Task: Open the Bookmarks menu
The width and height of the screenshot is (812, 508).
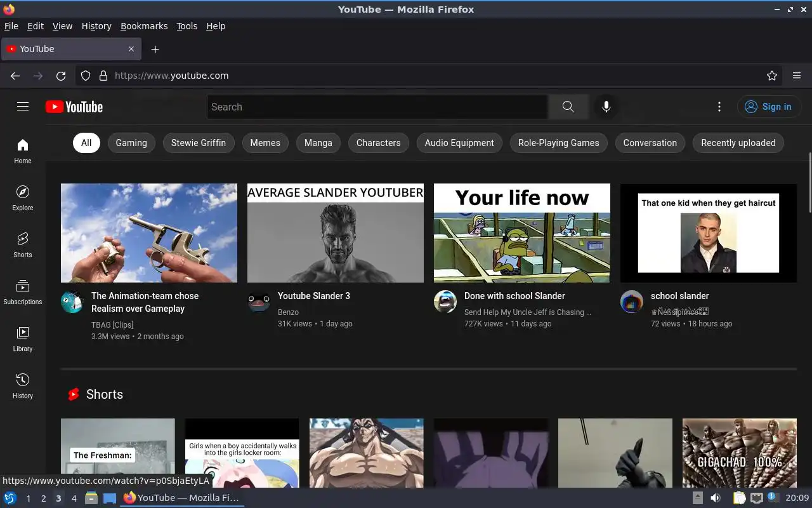Action: pos(144,26)
